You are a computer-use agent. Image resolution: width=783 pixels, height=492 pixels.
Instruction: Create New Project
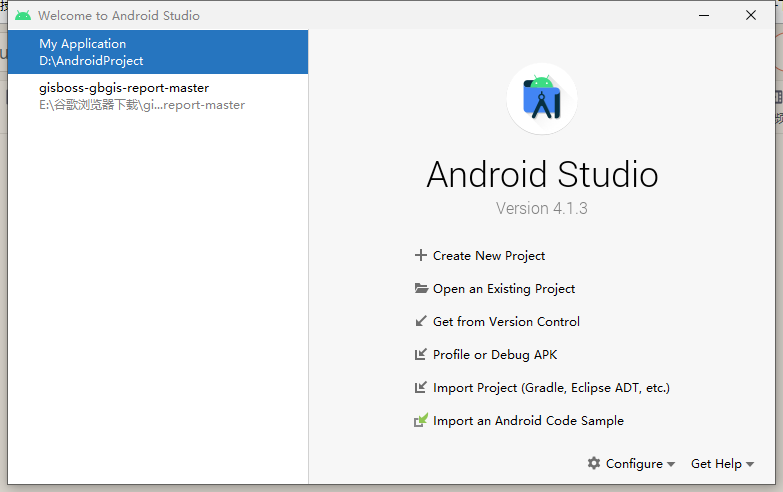[x=489, y=256]
